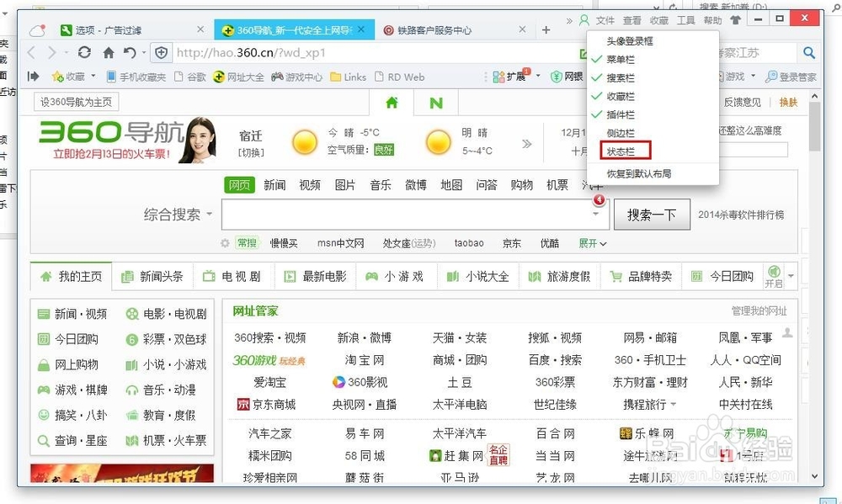The width and height of the screenshot is (842, 504).
Task: Open search box suggestion dropdown arrow
Action: click(x=595, y=215)
